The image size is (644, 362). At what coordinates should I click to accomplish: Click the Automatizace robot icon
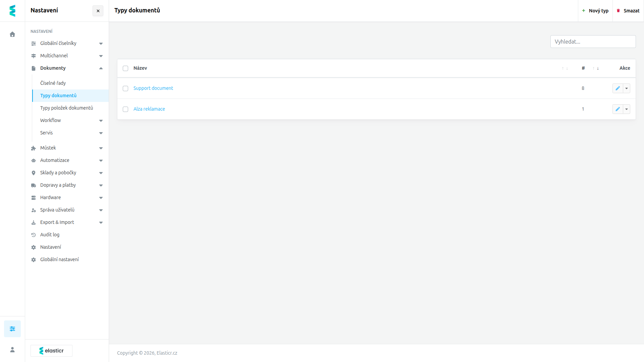point(34,161)
